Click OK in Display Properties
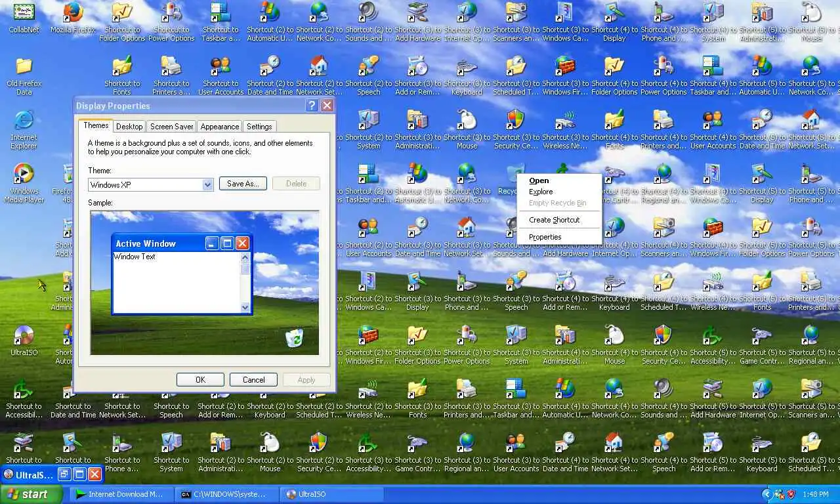The width and height of the screenshot is (840, 504). (x=200, y=379)
